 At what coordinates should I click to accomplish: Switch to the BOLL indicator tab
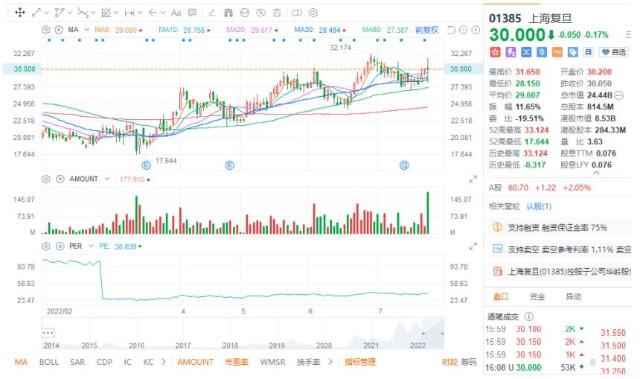click(x=49, y=362)
